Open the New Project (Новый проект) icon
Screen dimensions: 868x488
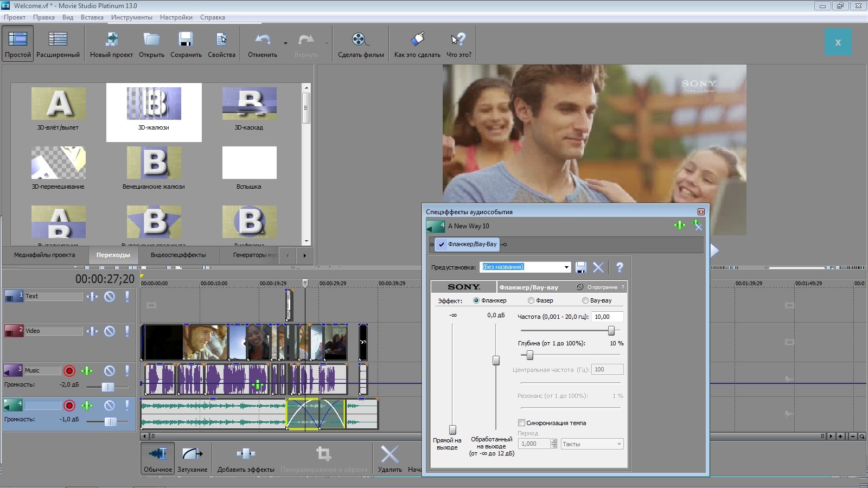pos(112,40)
